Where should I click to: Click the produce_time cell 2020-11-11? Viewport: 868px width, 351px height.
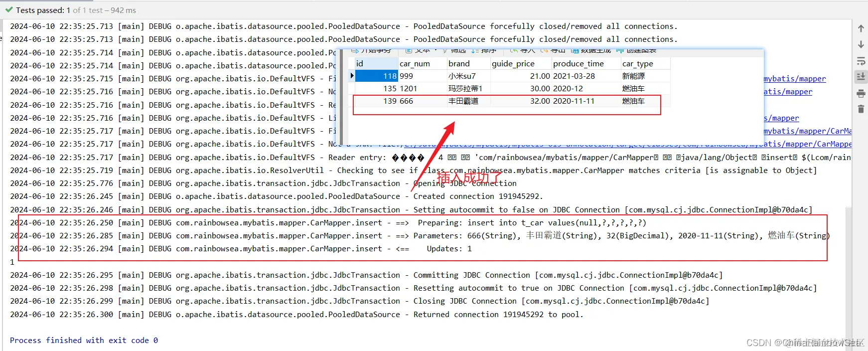coord(586,101)
